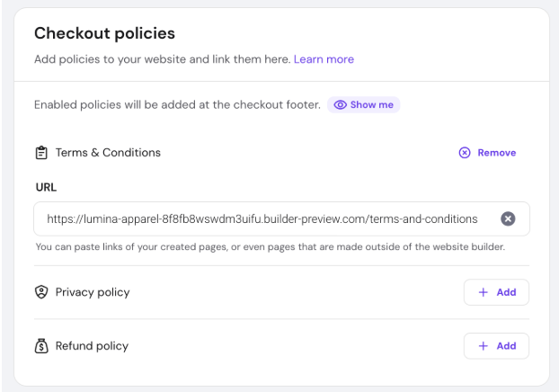The width and height of the screenshot is (559, 392).
Task: Click the helper text about pasting links
Action: point(270,246)
